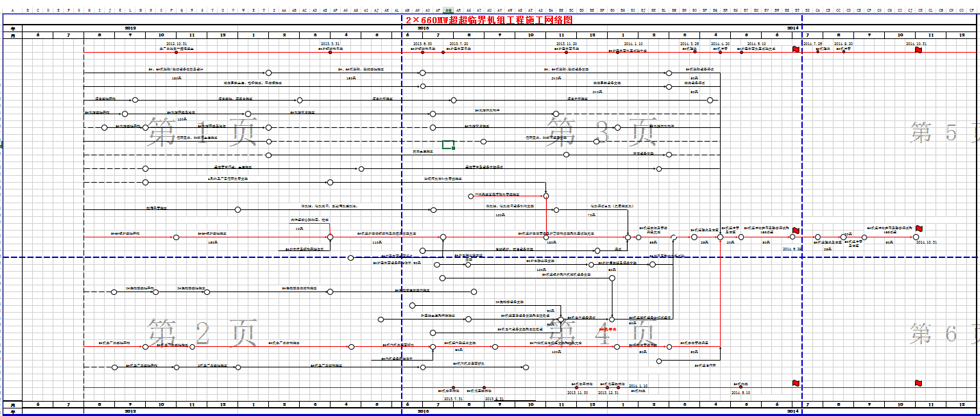
Task: Click the middle critical-path red flag near June 2014
Action: [x=795, y=231]
